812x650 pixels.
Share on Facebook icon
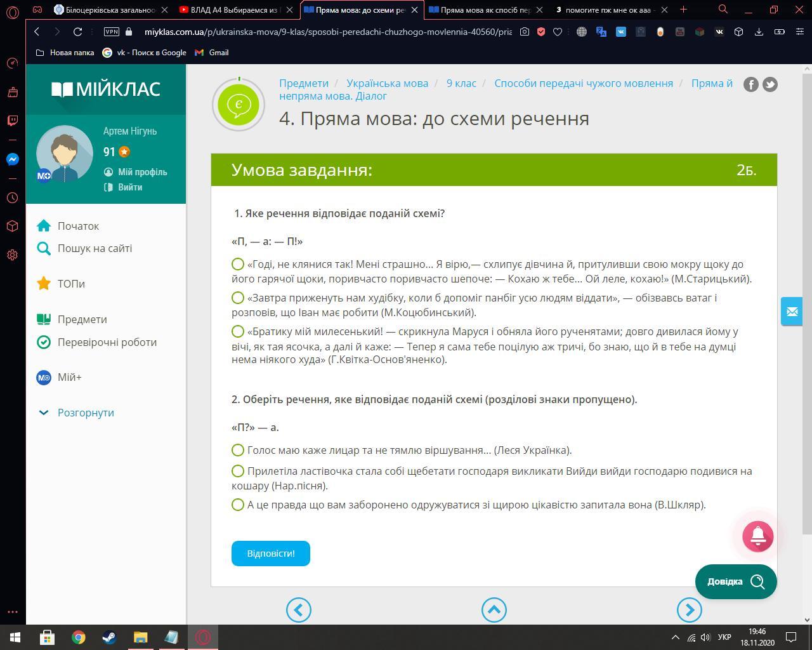click(750, 84)
